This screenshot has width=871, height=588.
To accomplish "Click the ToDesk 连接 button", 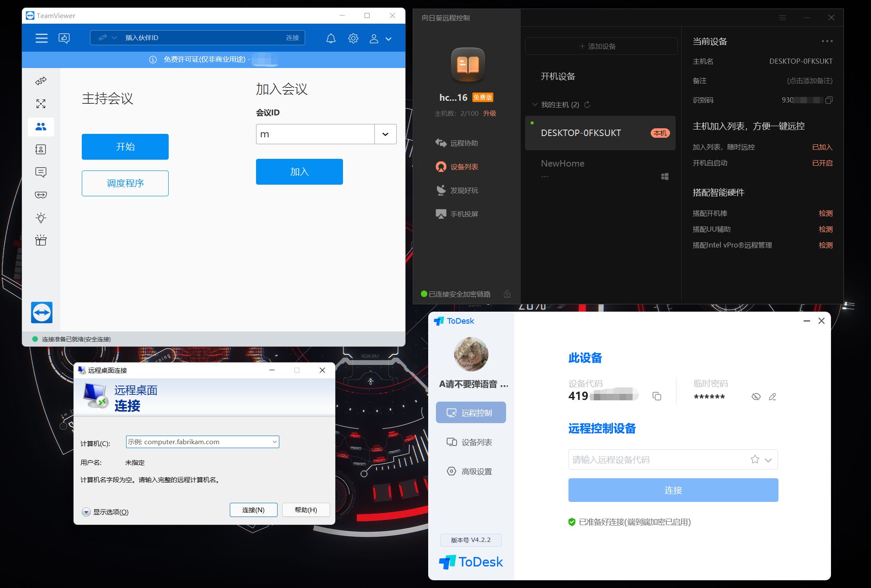I will tap(673, 490).
